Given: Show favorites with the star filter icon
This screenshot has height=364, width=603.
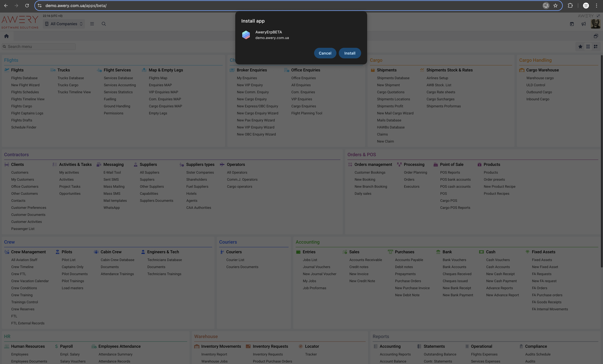Looking at the screenshot, I should (580, 46).
